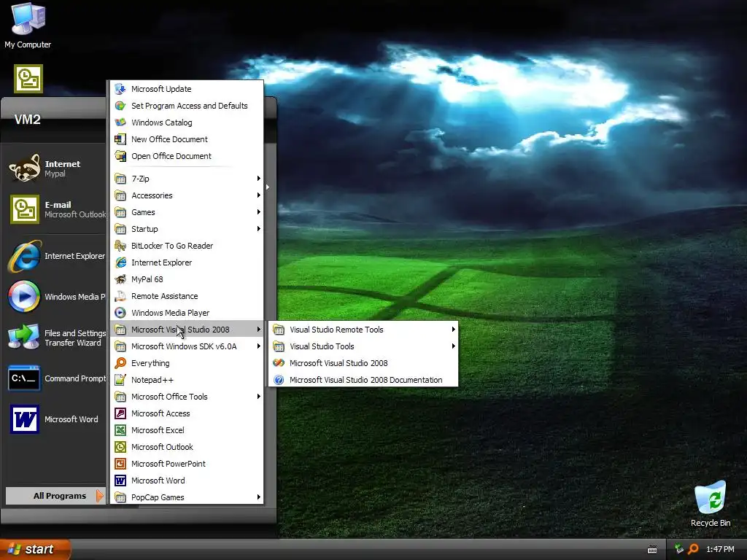Expand the Startup submenu arrow
The image size is (747, 560).
point(259,228)
